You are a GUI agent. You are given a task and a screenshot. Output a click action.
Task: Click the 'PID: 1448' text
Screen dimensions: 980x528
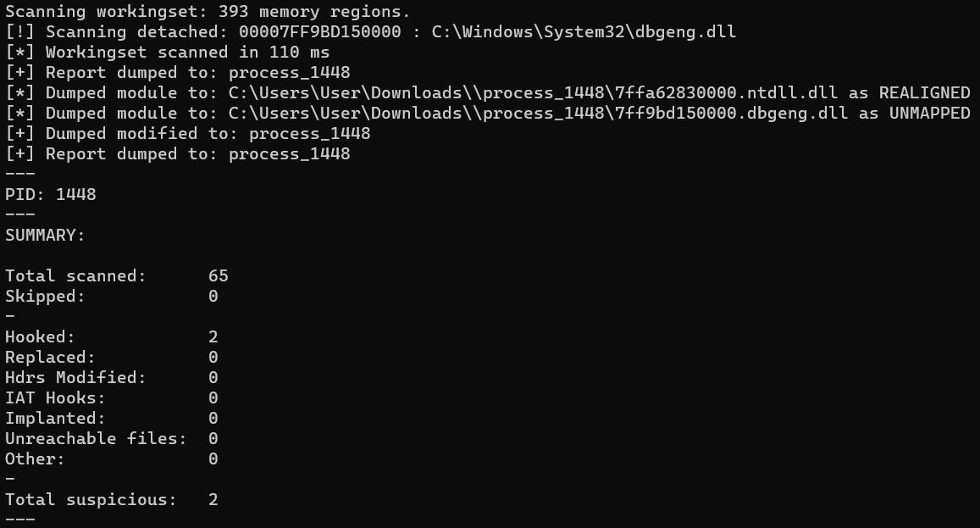click(x=51, y=195)
